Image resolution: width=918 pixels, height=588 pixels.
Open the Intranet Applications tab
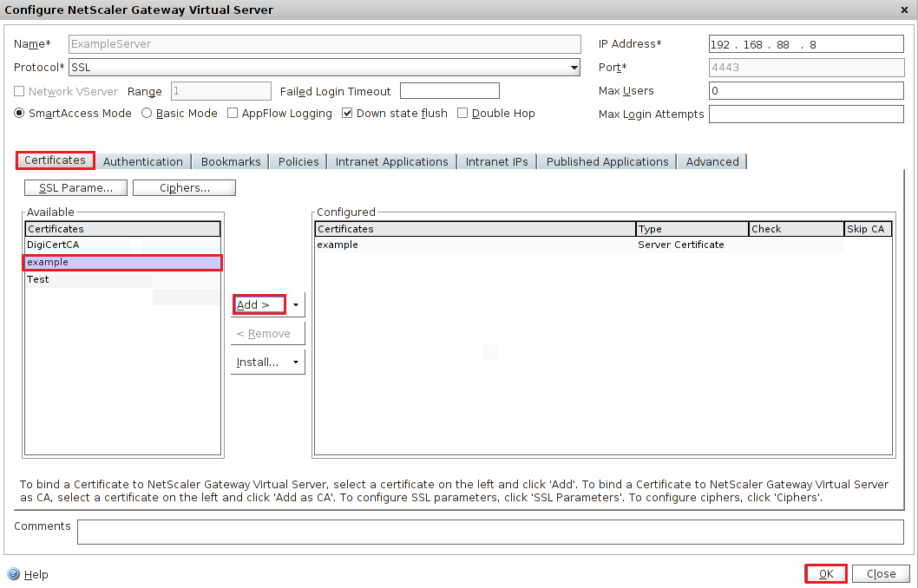tap(391, 161)
